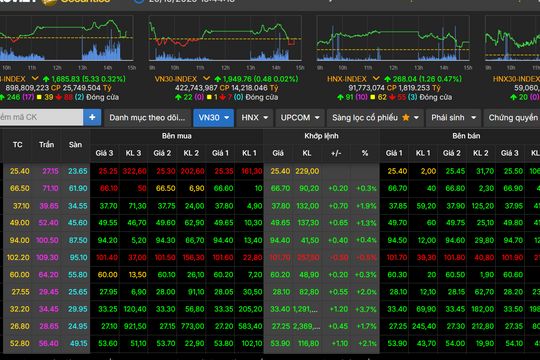Click the +2.1% change cell
Viewport: 540px width, 360px height.
click(367, 343)
